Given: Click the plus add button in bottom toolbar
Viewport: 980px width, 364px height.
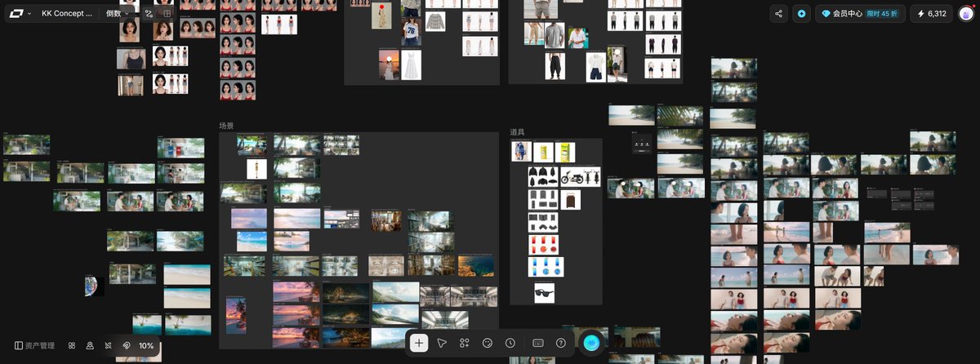Looking at the screenshot, I should coord(419,343).
